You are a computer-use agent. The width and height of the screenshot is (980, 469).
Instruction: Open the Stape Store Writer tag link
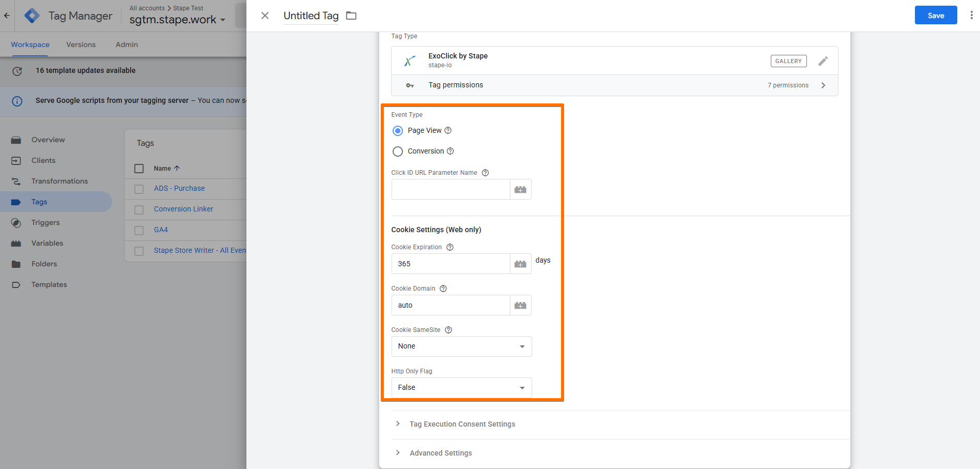point(200,250)
